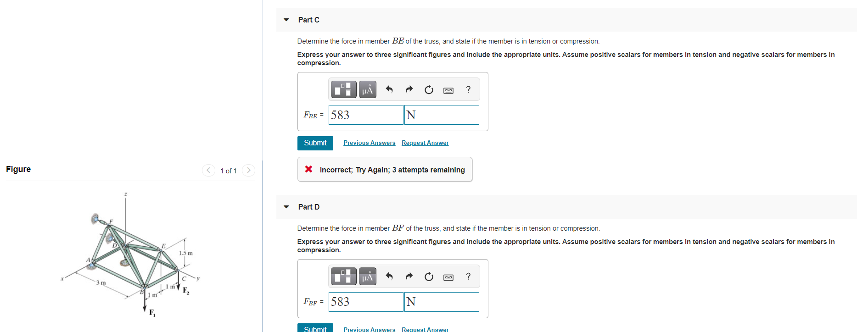Click the help question mark in Part D editor
Image resolution: width=868 pixels, height=332 pixels.
tap(468, 277)
